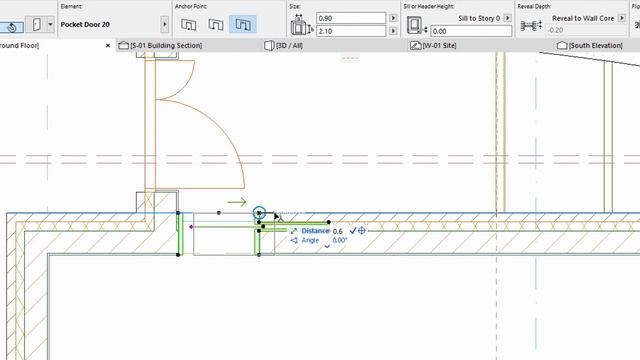
Task: Click the tracker Angle value 0.00°
Action: click(340, 240)
